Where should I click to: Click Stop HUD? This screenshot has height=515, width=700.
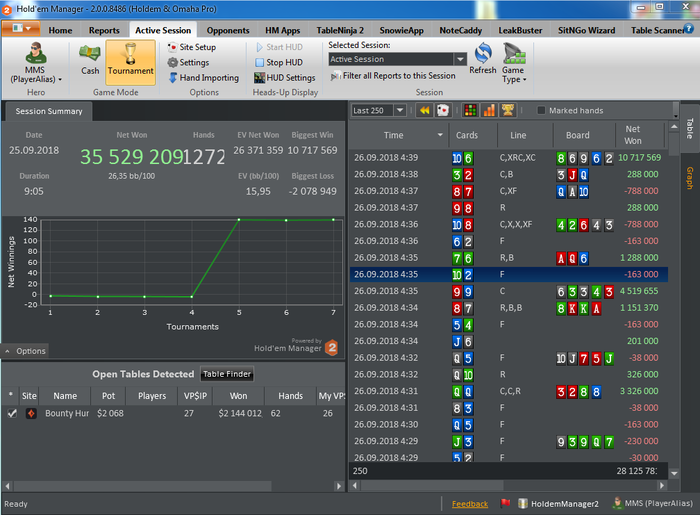point(279,62)
